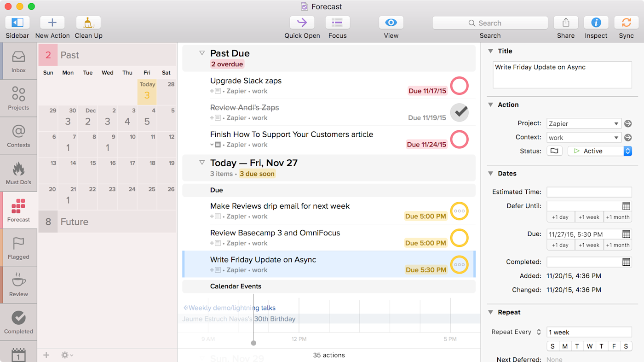
Task: Go to work context arrow button
Action: tap(628, 137)
